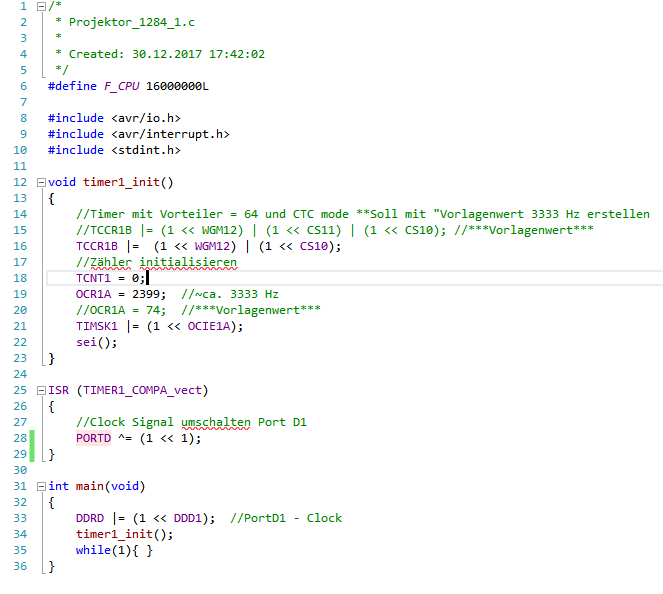Click the commented TCCR1B line 15

pos(334,230)
